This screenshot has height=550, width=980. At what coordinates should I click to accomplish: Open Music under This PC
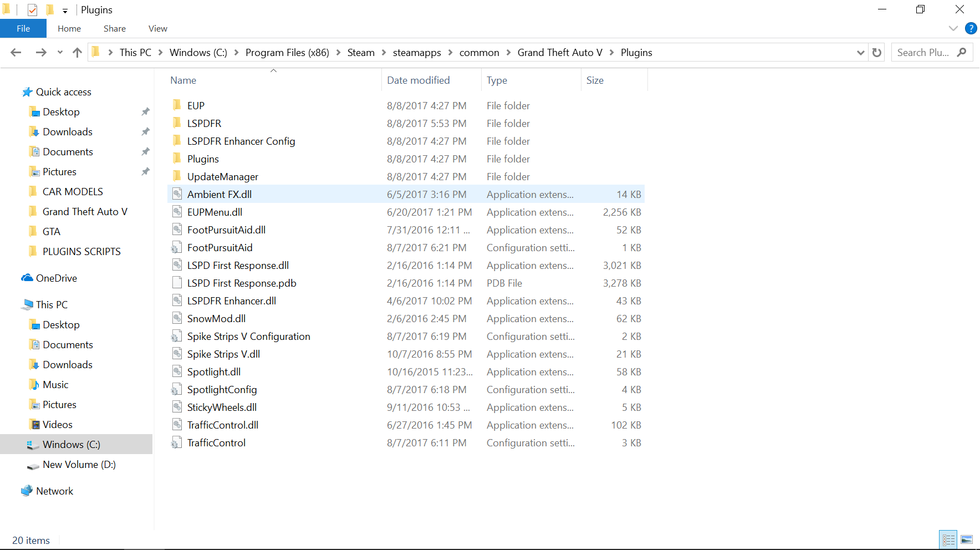coord(55,385)
